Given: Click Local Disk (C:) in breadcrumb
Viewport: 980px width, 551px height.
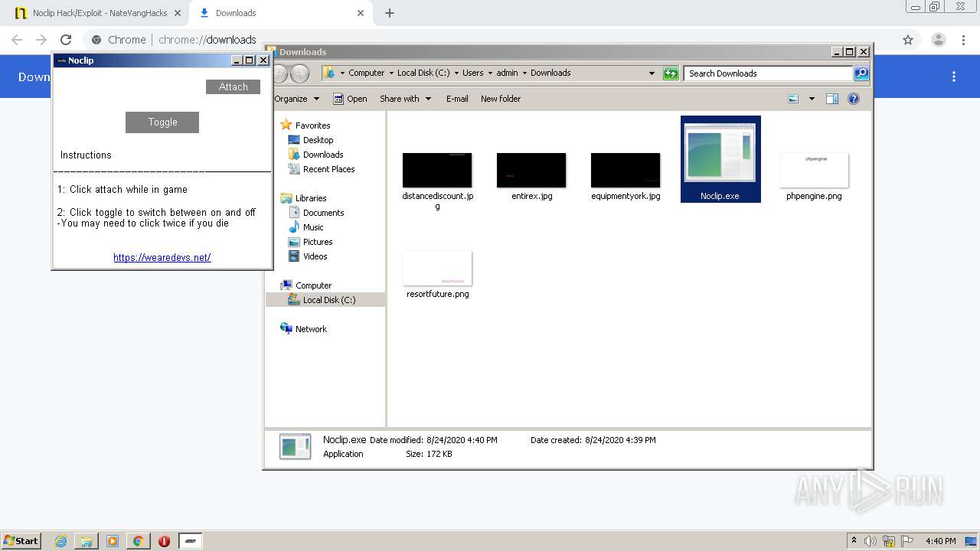Looking at the screenshot, I should pyautogui.click(x=423, y=73).
